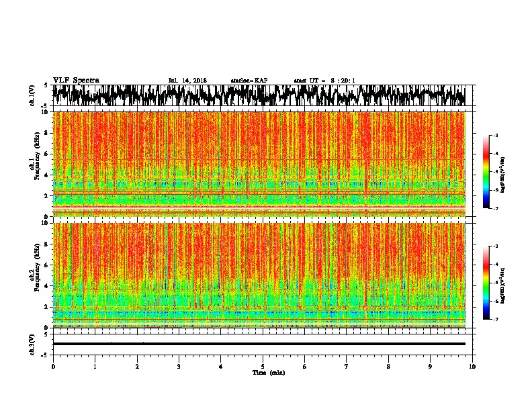Click the "log(PSD)" units label beside ch.2 color bar
The height and width of the screenshot is (411, 532).
503,285
